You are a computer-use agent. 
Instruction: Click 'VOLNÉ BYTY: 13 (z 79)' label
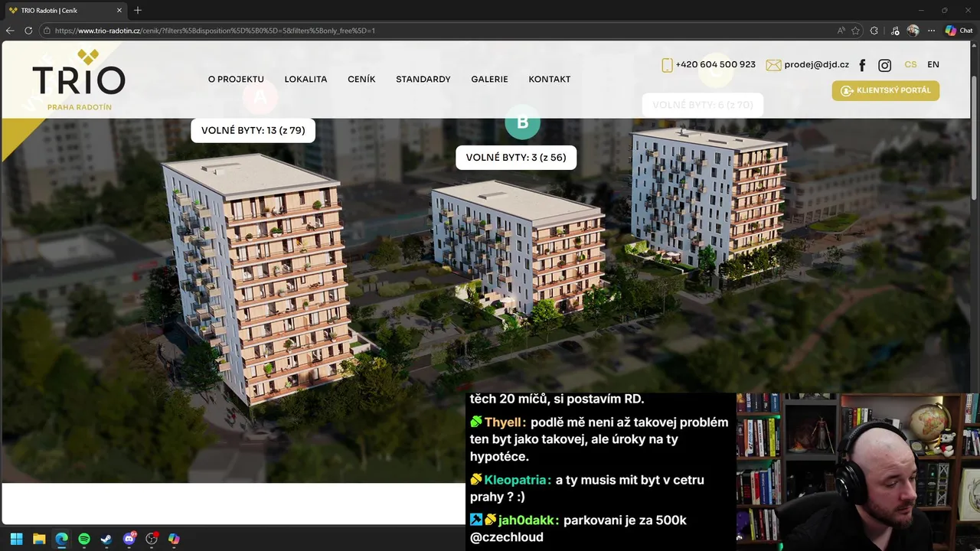pos(253,130)
